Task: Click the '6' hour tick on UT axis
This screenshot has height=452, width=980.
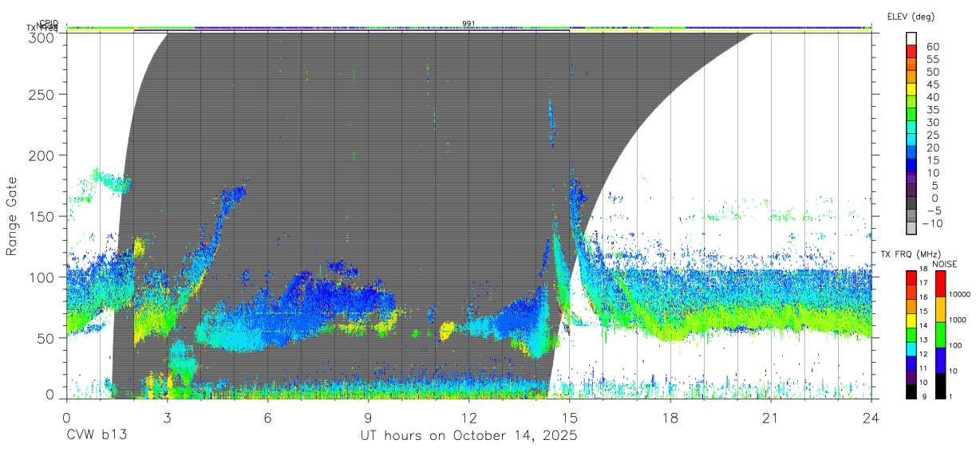Action: pos(267,418)
